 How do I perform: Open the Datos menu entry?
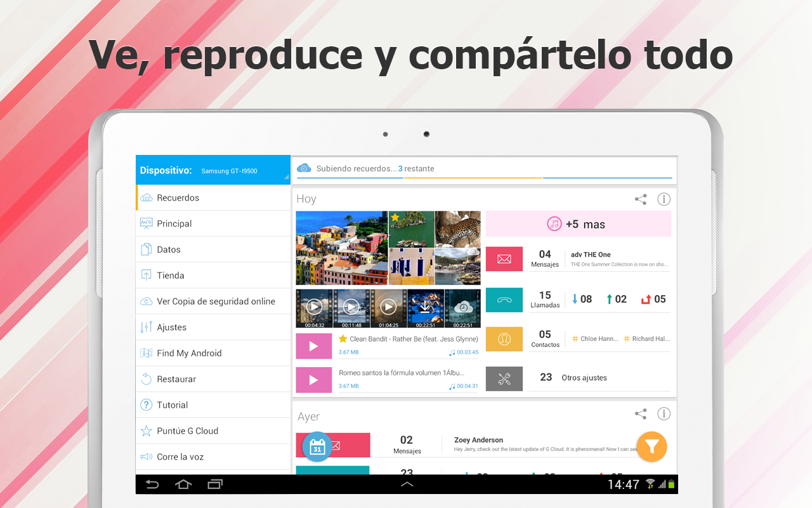click(213, 250)
